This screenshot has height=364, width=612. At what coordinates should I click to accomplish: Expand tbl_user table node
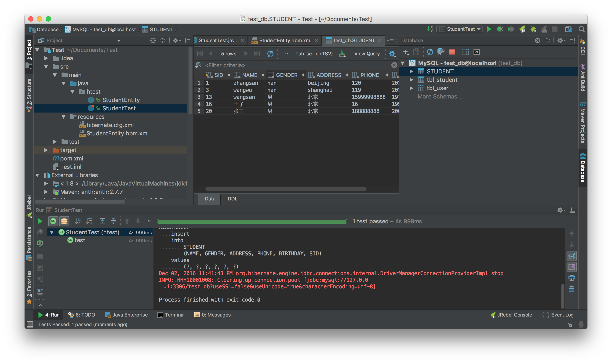pyautogui.click(x=411, y=88)
